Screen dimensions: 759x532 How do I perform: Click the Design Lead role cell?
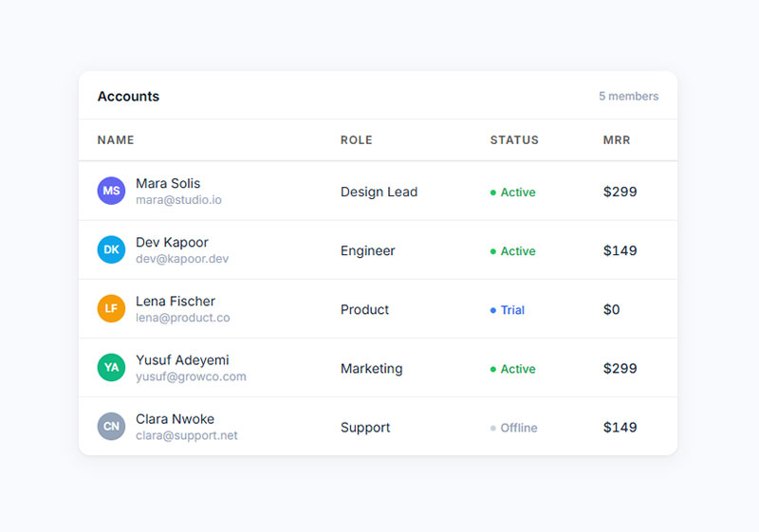379,192
